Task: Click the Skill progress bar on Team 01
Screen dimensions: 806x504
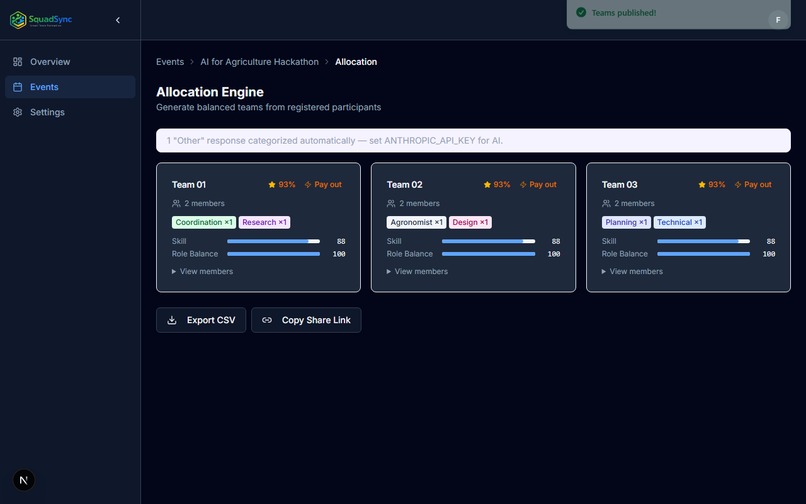Action: click(273, 241)
